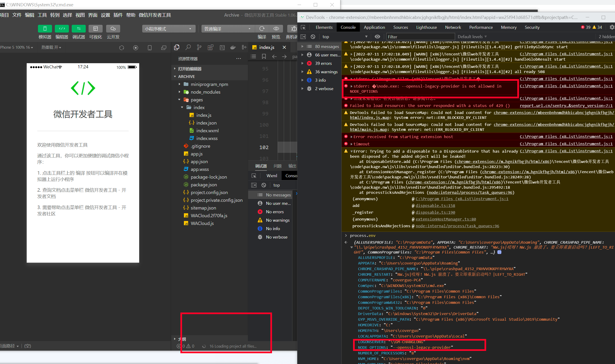
Task: Open the 小程序模式 mode dropdown
Action: coord(168,29)
